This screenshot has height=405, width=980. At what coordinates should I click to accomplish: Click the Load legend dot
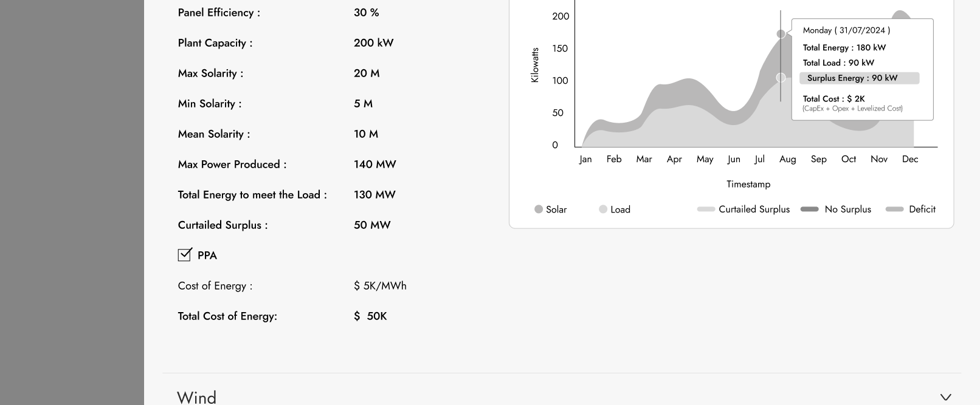click(603, 209)
